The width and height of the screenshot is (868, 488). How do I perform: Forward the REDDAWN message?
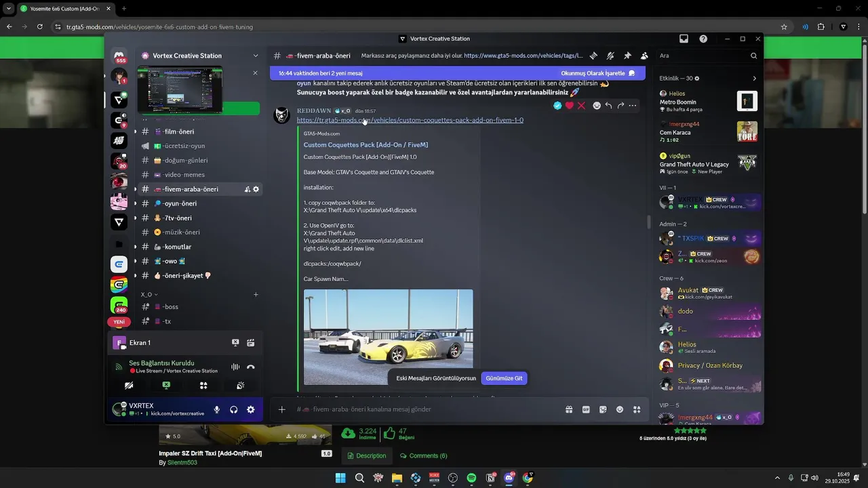coord(620,106)
